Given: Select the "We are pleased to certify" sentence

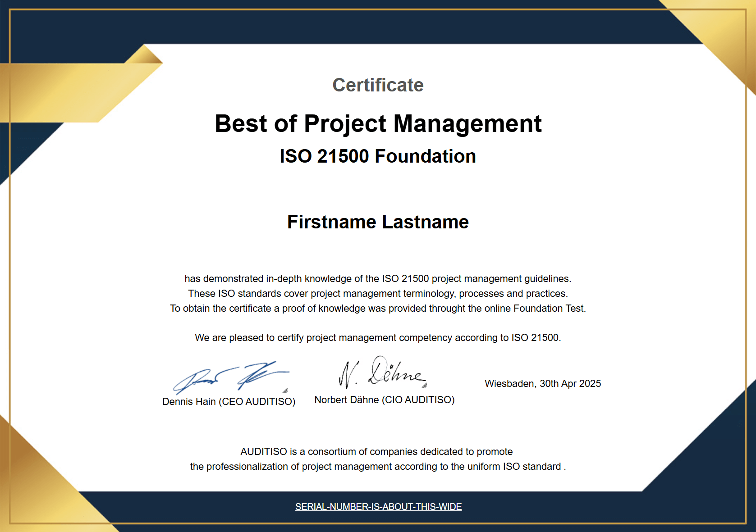Looking at the screenshot, I should (x=378, y=338).
